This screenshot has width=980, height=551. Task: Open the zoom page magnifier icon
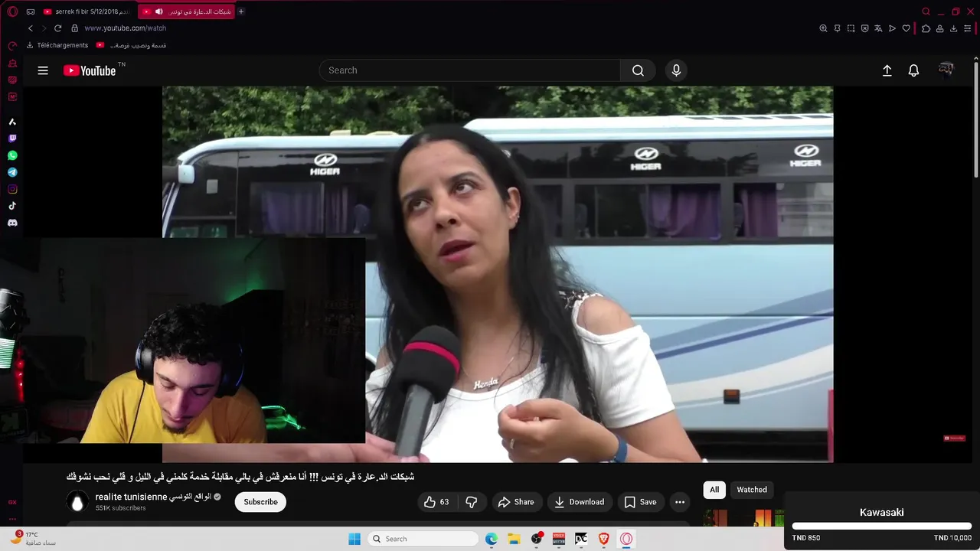[x=823, y=28]
